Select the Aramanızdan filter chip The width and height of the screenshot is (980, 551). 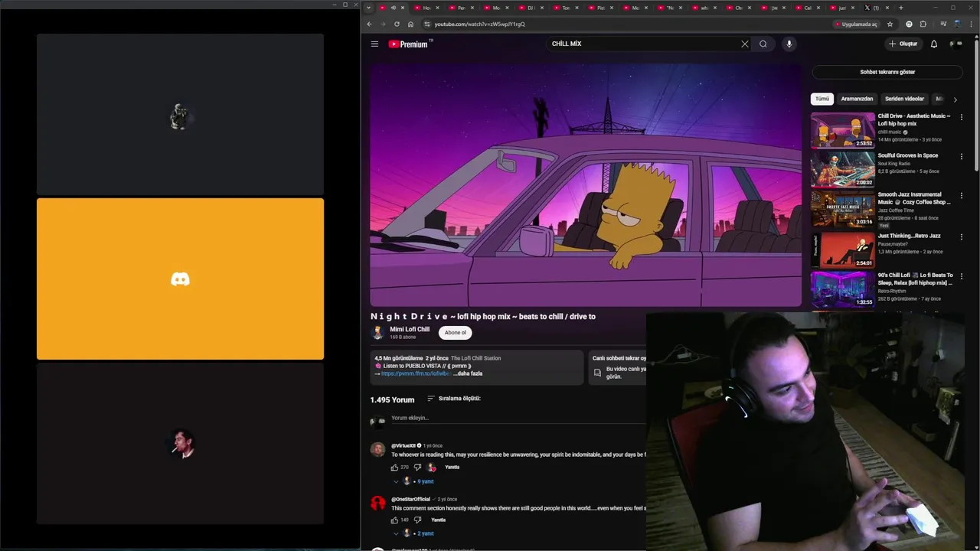coord(857,99)
